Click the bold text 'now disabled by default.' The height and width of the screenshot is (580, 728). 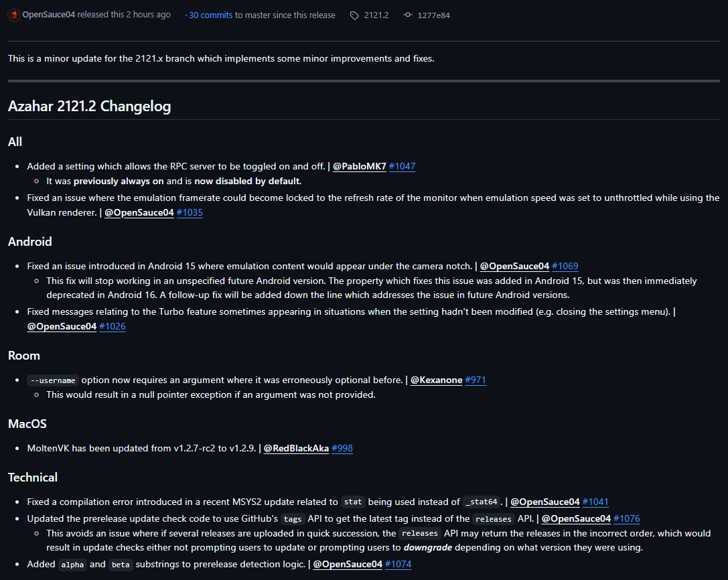tap(248, 181)
